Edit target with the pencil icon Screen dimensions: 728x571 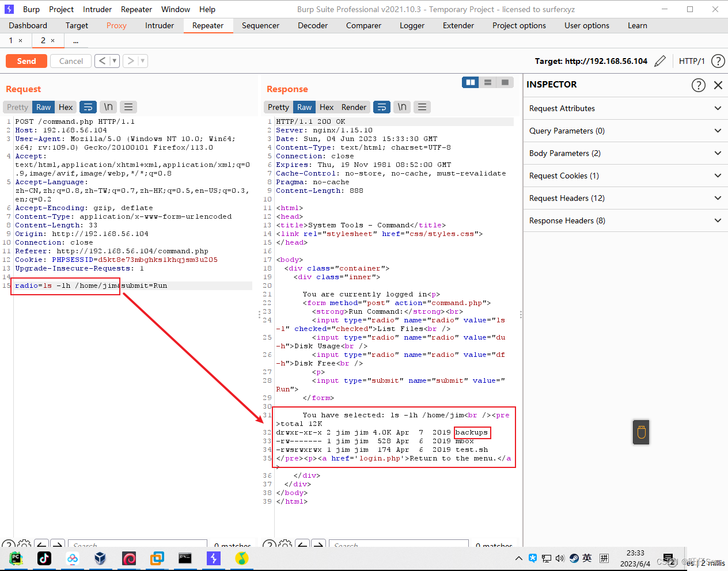click(x=660, y=61)
